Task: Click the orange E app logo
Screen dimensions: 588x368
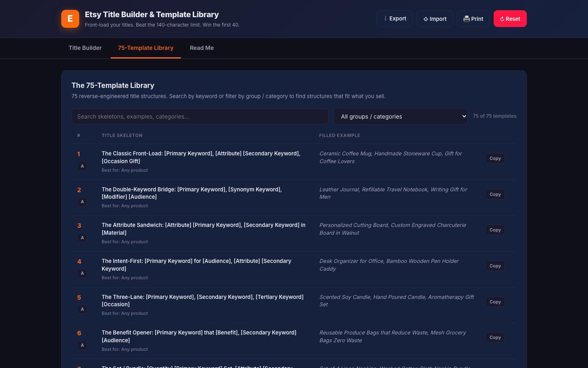Action: pos(70,19)
